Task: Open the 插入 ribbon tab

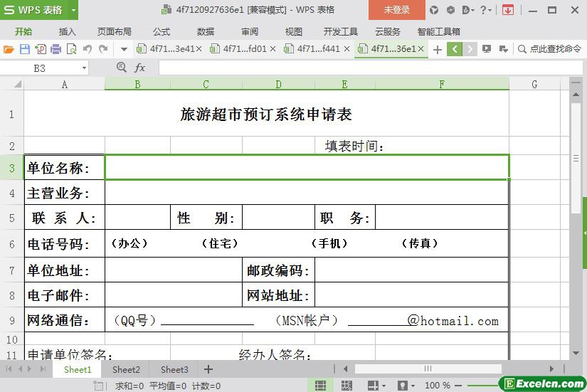Action: tap(68, 32)
